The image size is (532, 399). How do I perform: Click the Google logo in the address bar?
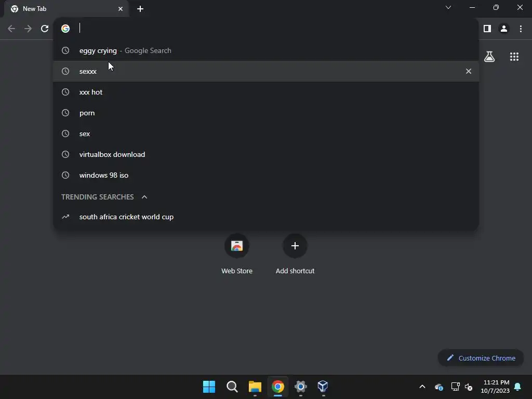65,29
